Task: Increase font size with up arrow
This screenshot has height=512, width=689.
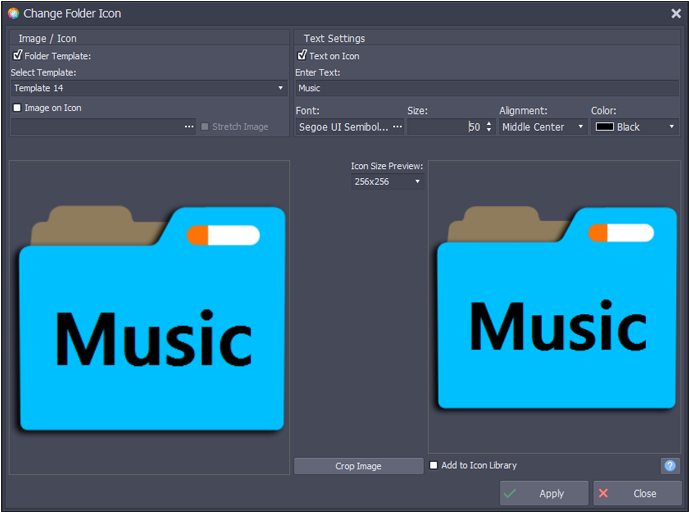Action: tap(489, 123)
